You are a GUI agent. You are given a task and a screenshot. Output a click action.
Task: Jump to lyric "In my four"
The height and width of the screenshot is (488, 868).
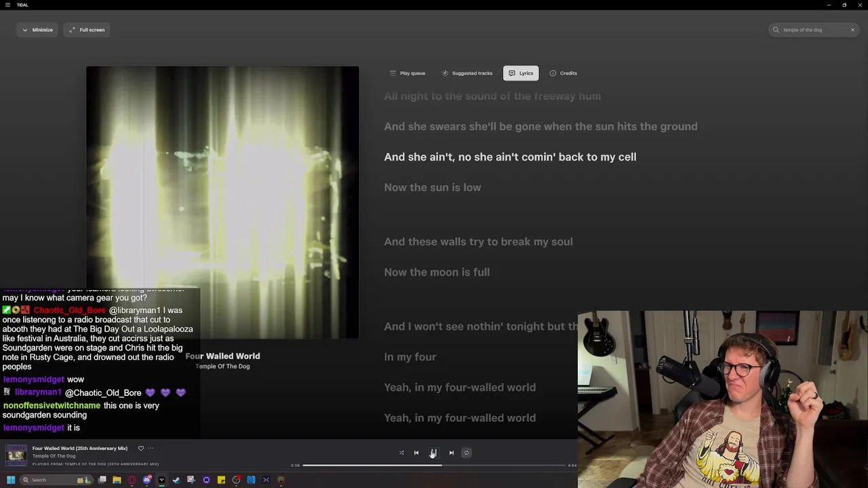click(x=410, y=357)
